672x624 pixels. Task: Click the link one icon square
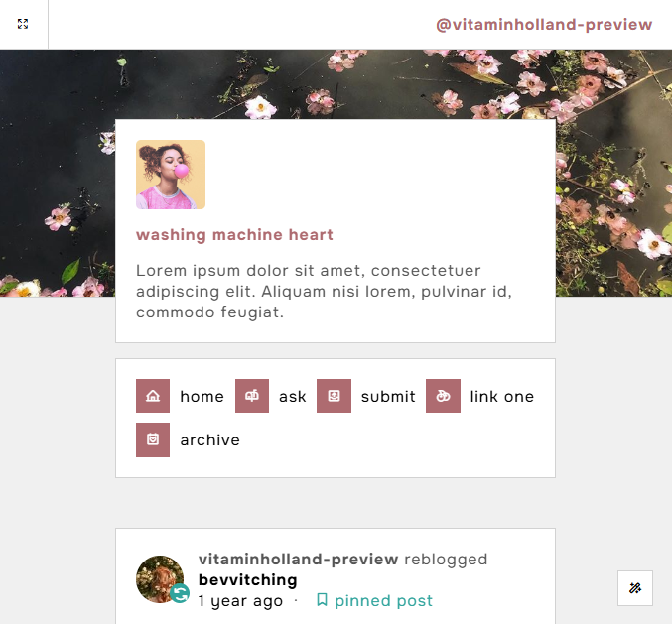tap(443, 396)
